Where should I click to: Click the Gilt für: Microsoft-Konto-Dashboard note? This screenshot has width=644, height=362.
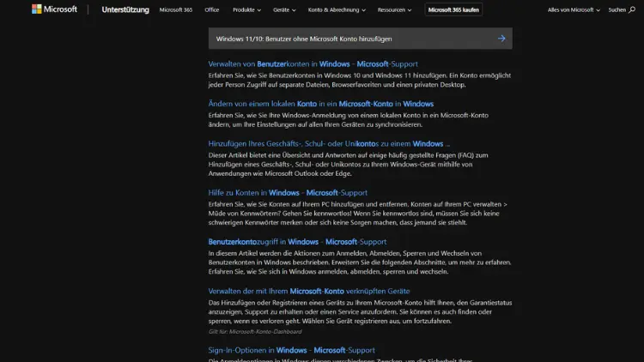click(255, 332)
